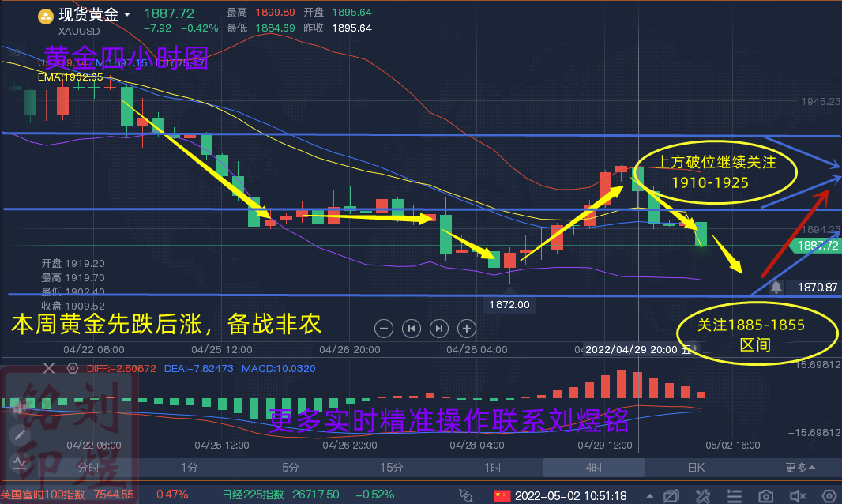Click the China flag timezone icon
Viewport: 842px width, 504px height.
click(502, 495)
